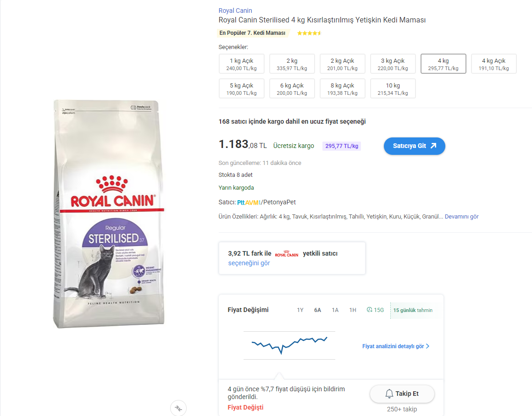532x416 pixels.
Task: Select the 5 kg Açık variant
Action: pos(242,88)
